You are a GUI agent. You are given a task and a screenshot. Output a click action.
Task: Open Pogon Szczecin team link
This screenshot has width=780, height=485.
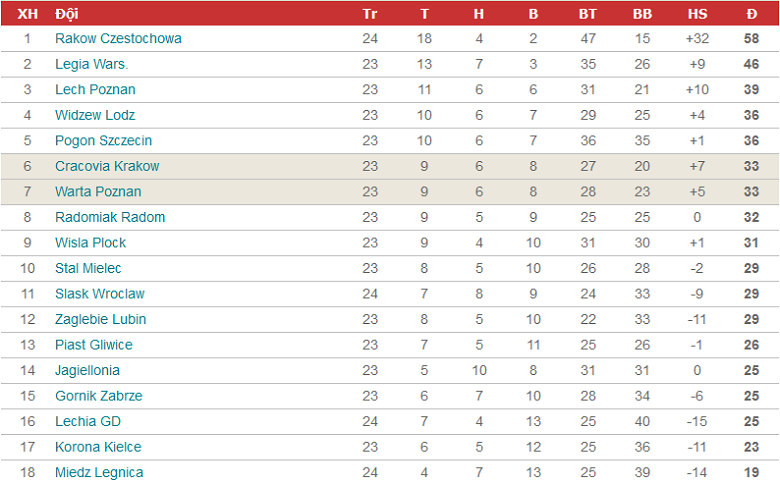[x=103, y=140]
